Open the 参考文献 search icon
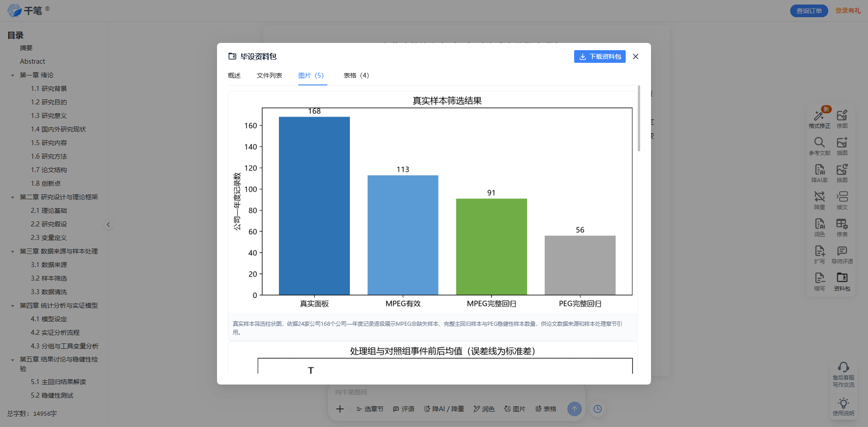Image resolution: width=868 pixels, height=427 pixels. click(x=819, y=142)
